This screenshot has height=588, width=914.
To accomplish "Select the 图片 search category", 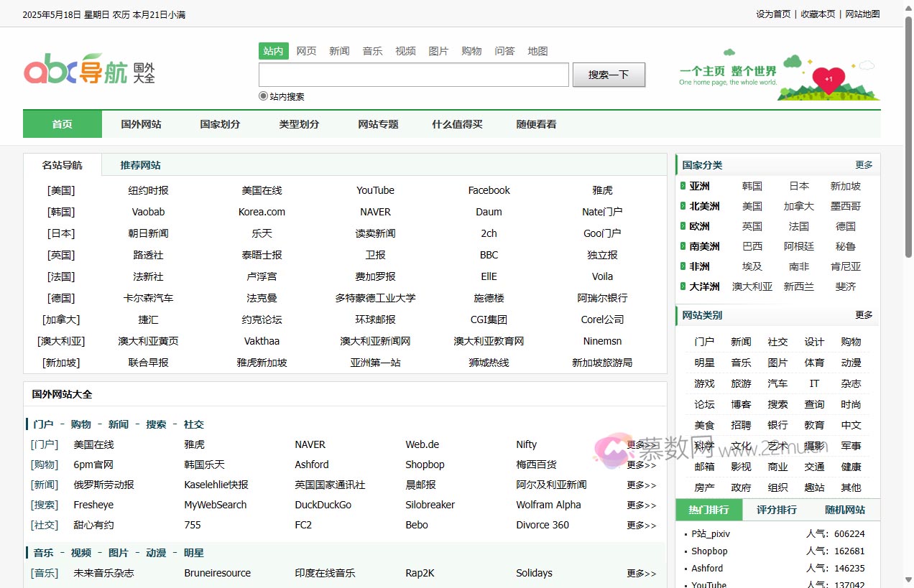I will (438, 51).
